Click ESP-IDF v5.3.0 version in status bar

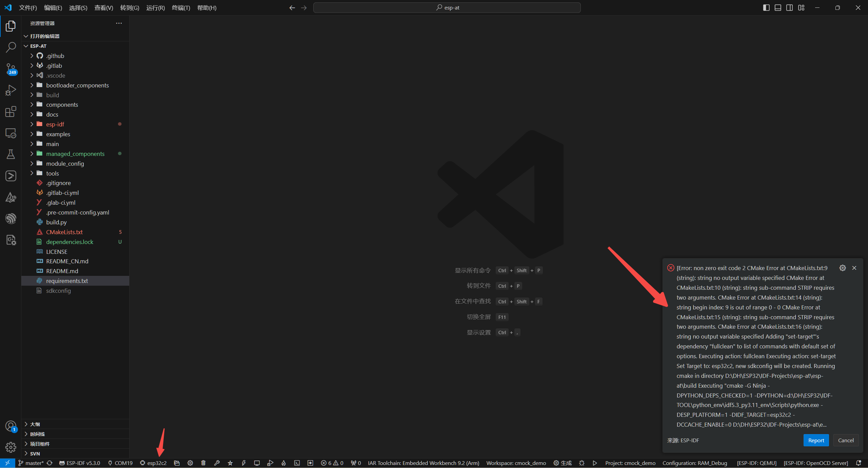80,463
